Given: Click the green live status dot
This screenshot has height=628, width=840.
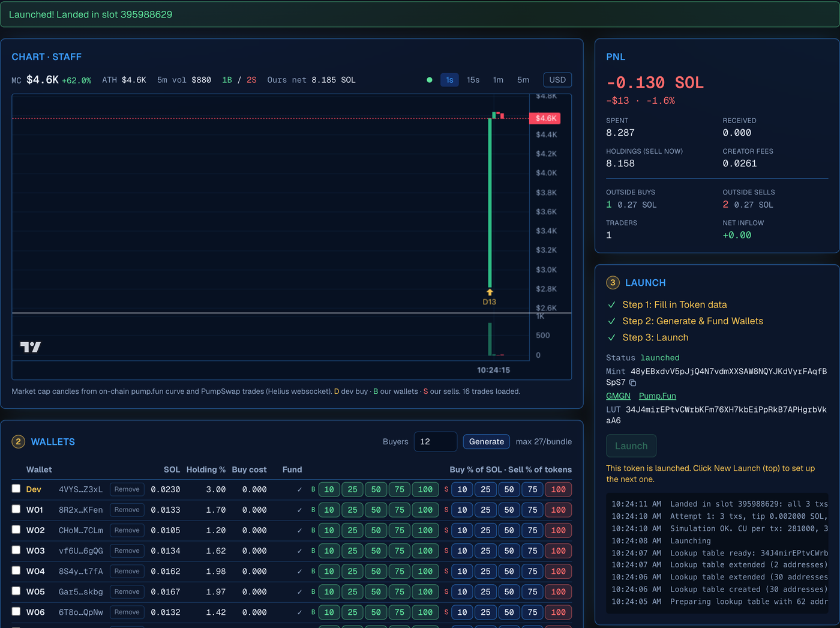Looking at the screenshot, I should click(x=429, y=80).
